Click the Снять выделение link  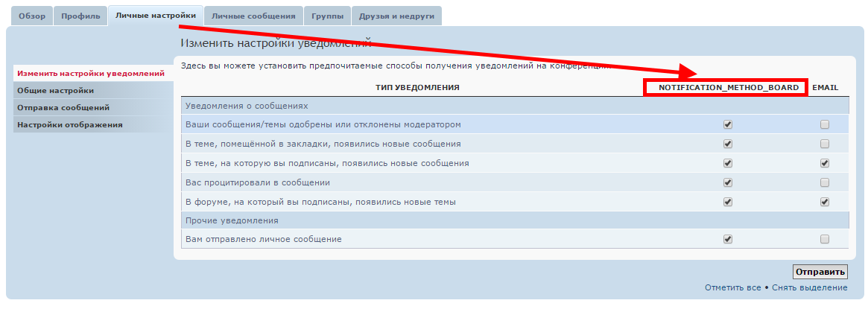[x=809, y=287]
